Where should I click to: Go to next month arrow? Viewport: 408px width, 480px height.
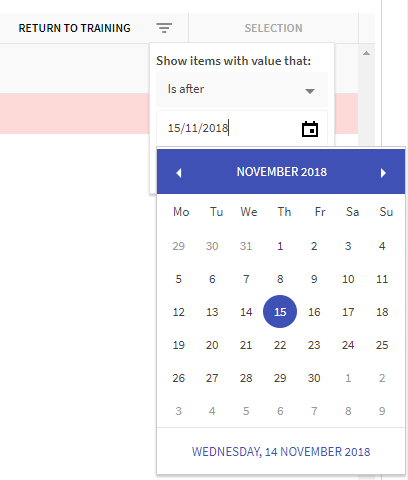(383, 173)
